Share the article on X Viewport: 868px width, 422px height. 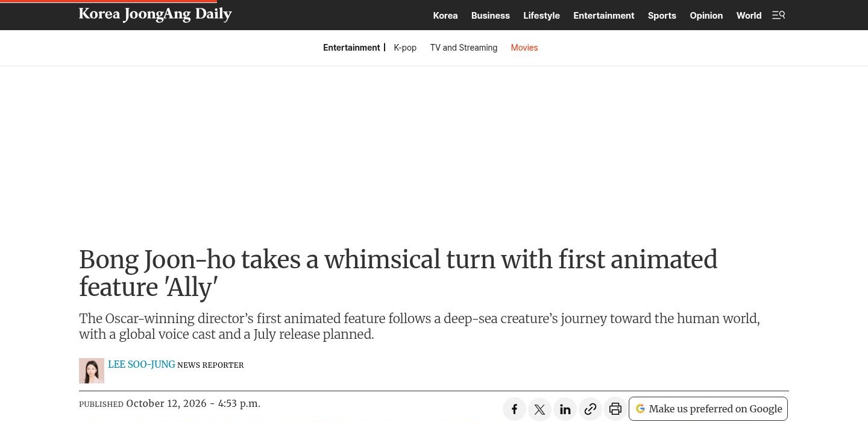tap(539, 409)
